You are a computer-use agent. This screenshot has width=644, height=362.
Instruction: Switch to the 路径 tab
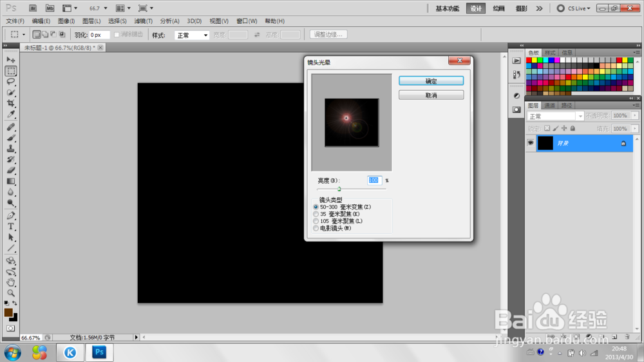point(566,106)
